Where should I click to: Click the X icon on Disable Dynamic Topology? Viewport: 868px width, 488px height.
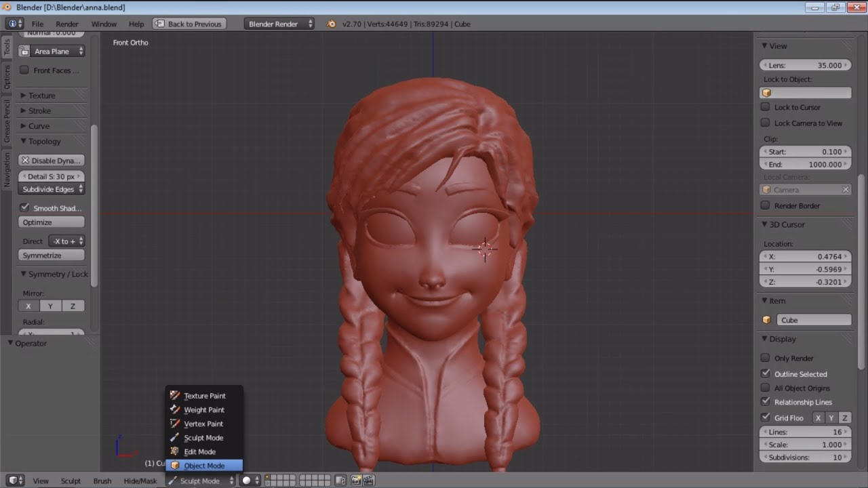point(25,161)
